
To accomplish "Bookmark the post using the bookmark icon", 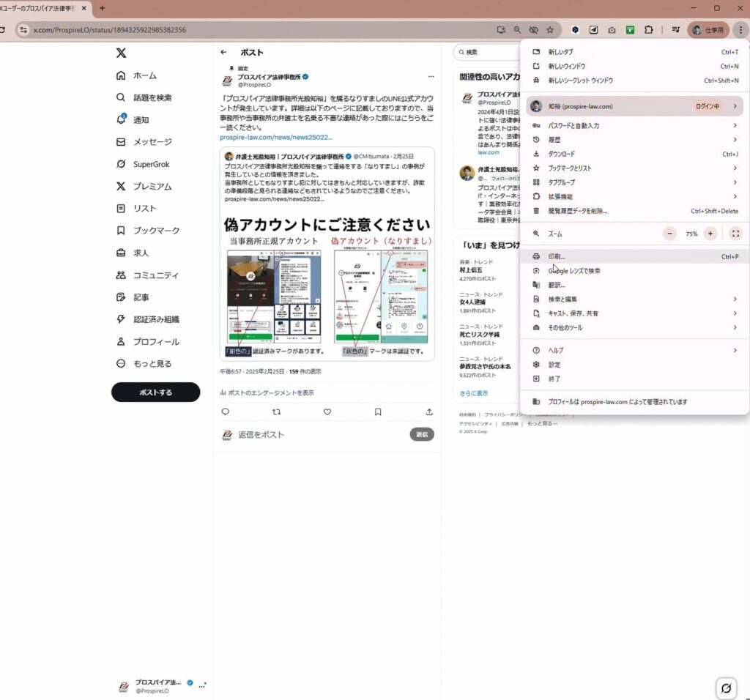I will [378, 412].
